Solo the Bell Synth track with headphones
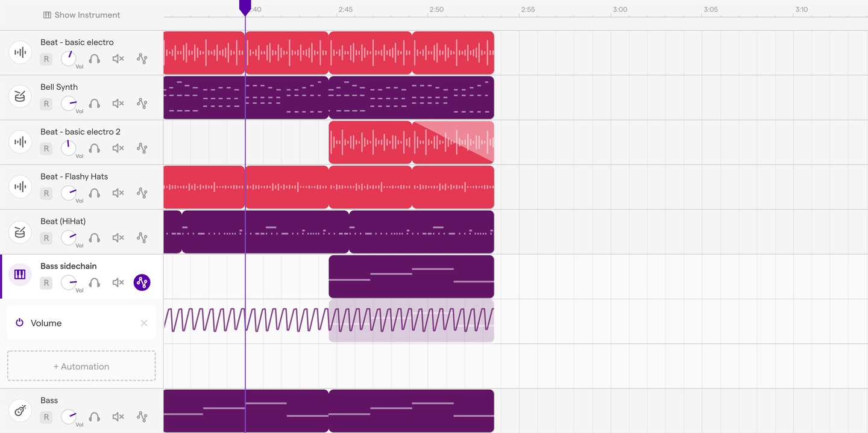Image resolution: width=868 pixels, height=433 pixels. (95, 104)
